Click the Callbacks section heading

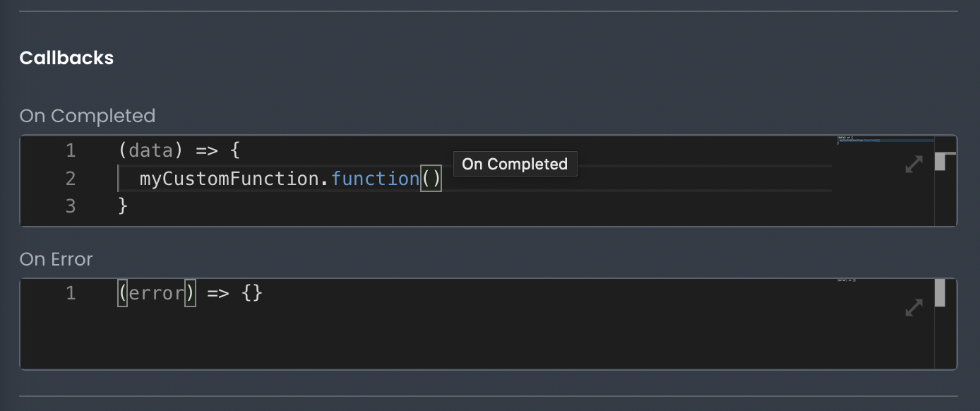click(x=66, y=58)
